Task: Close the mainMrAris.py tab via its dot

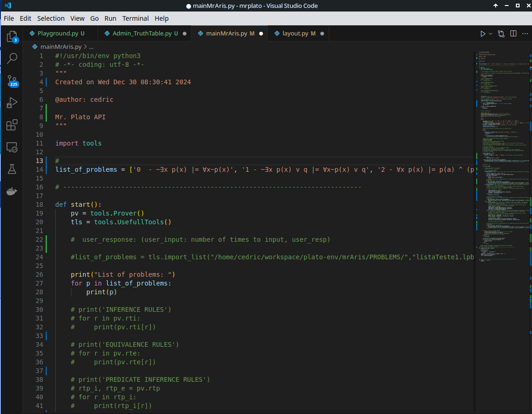Action: pyautogui.click(x=261, y=34)
